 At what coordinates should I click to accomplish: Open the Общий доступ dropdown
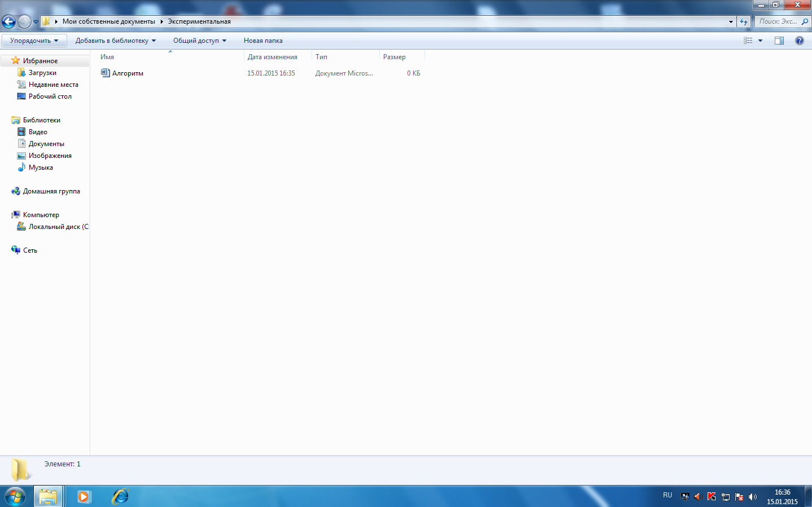200,41
